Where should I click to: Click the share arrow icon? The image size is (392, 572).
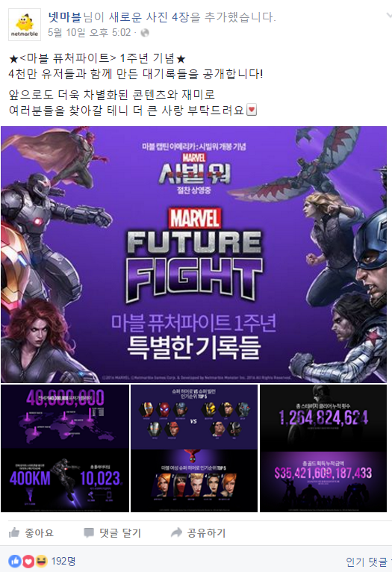176,532
